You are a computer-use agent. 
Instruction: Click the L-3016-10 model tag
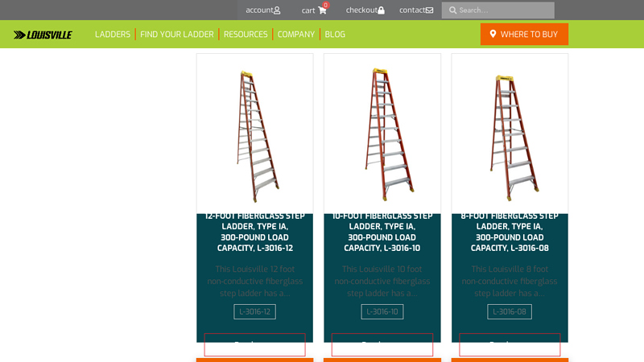point(382,311)
